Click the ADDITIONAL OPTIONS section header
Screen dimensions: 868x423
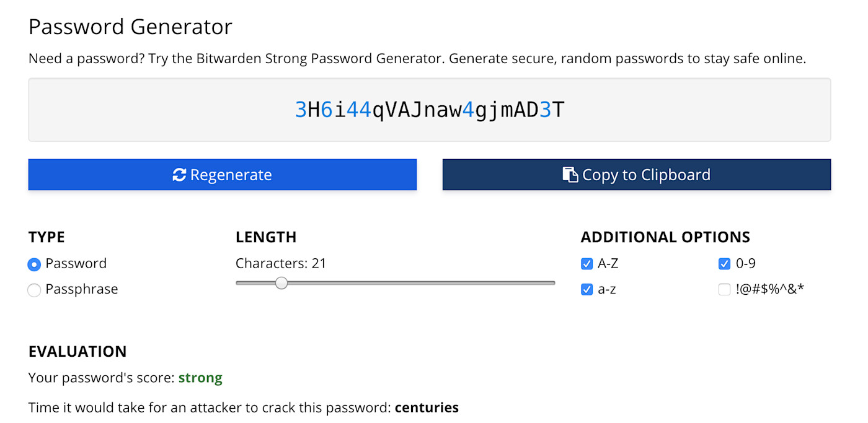tap(665, 237)
